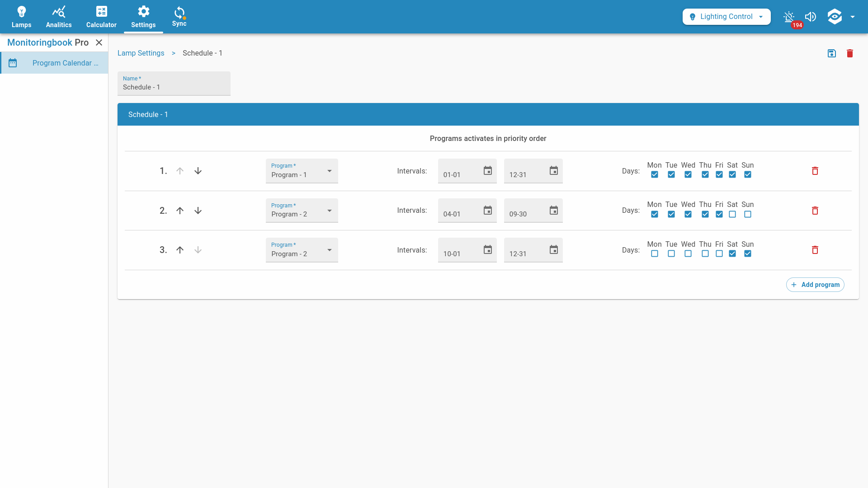Move program 2 up using arrow
This screenshot has width=868, height=488.
point(180,210)
